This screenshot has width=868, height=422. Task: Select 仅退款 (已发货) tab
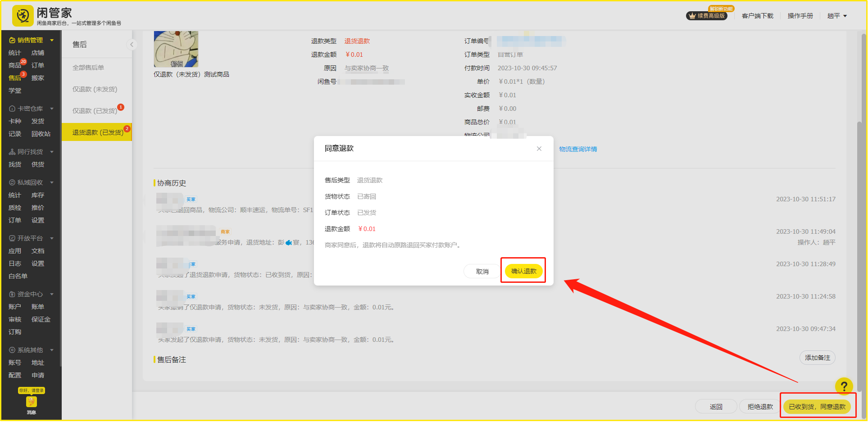(95, 111)
